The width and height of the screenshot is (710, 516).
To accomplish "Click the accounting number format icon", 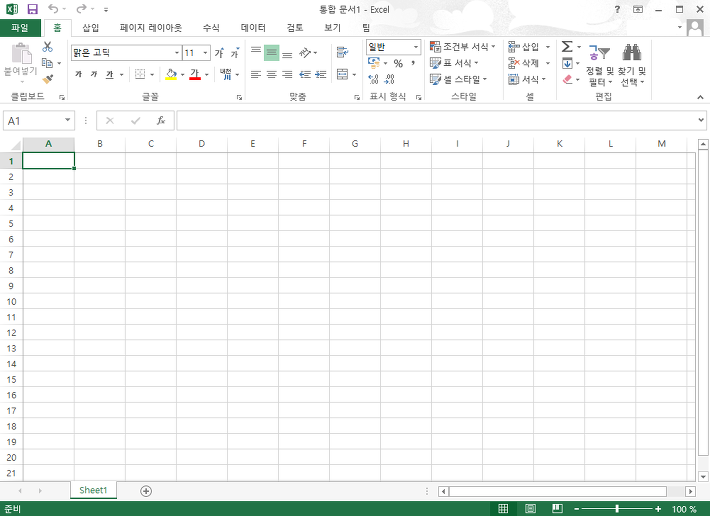I will tap(374, 63).
